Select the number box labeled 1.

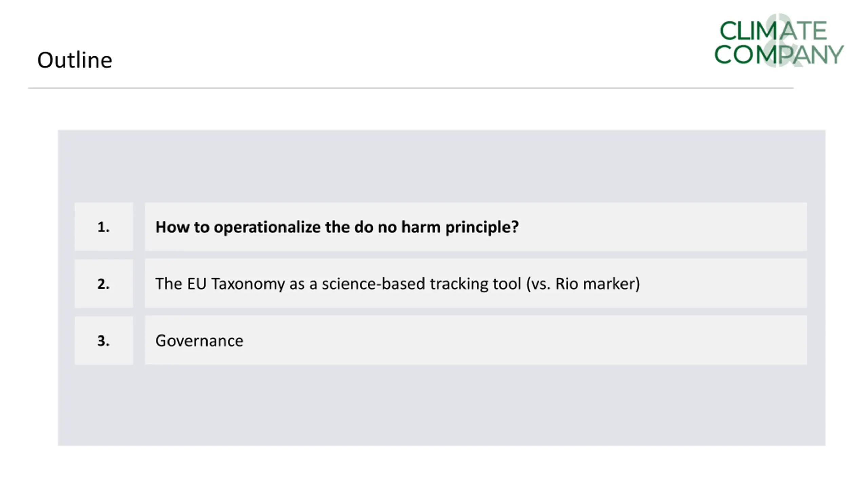pos(104,227)
